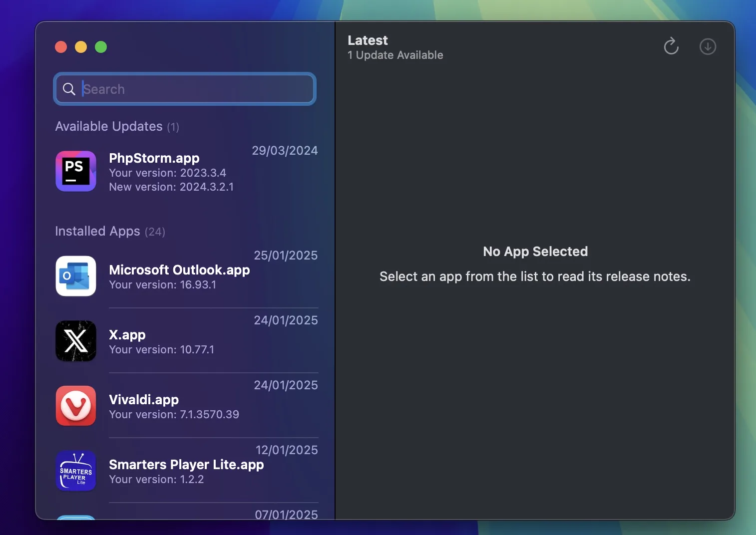Click the download all updates icon
756x535 pixels.
point(708,46)
